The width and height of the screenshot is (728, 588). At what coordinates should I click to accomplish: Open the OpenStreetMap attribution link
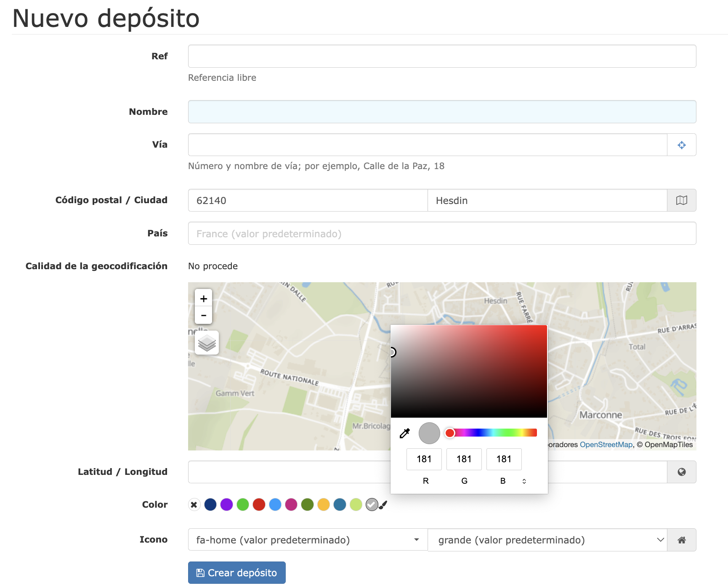pyautogui.click(x=606, y=445)
